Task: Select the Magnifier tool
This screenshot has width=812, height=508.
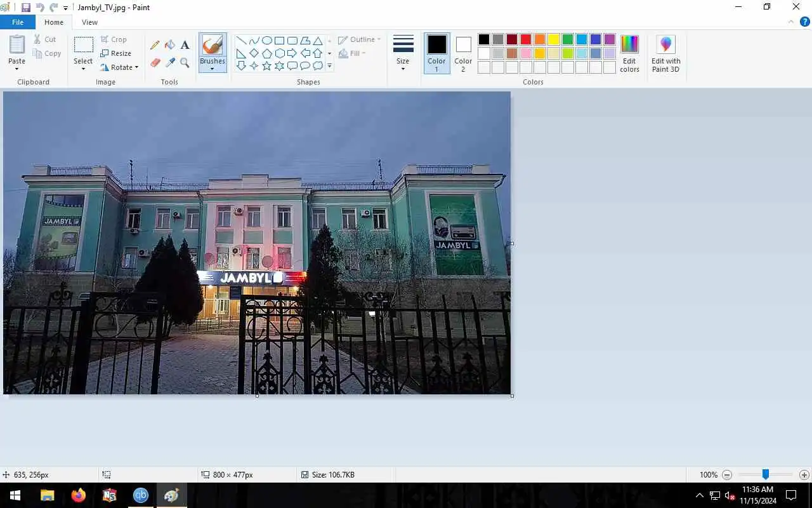Action: [185, 62]
